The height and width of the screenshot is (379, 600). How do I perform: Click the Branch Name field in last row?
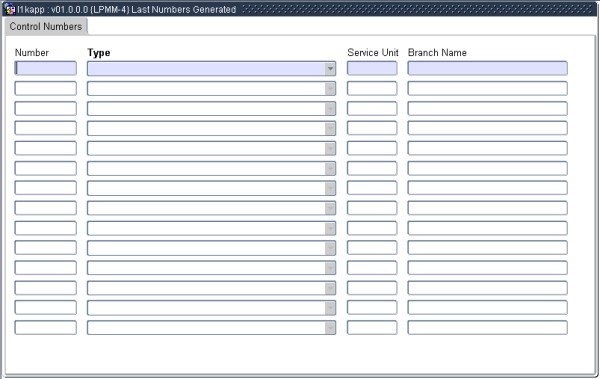(x=488, y=327)
